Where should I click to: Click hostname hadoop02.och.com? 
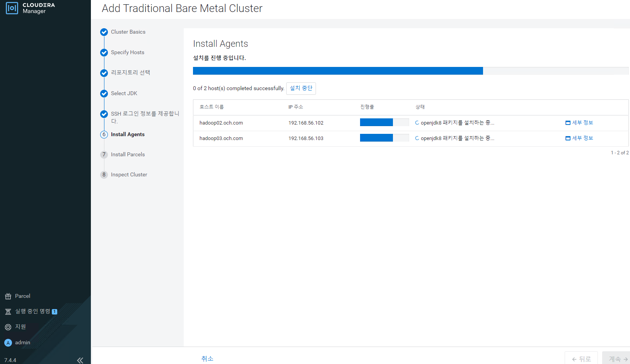tap(221, 123)
